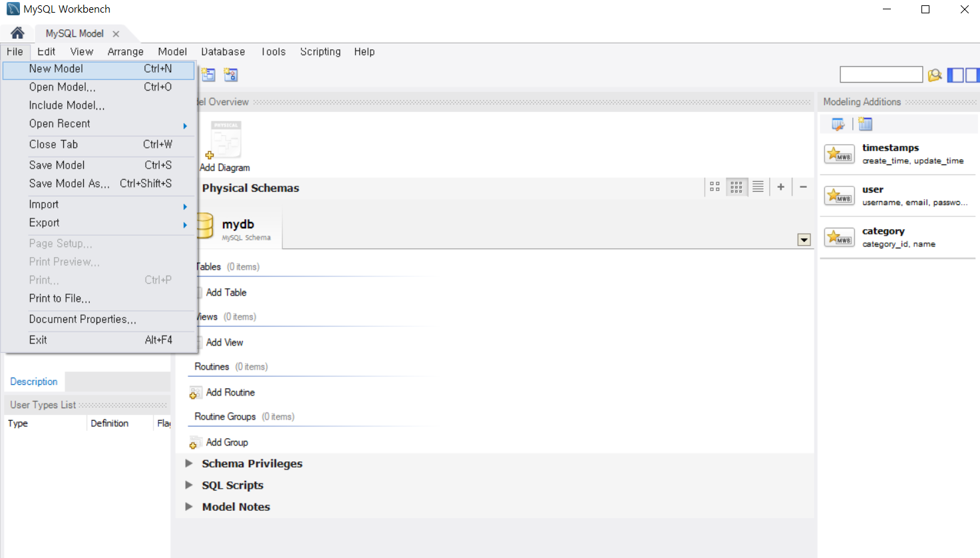The width and height of the screenshot is (980, 558).
Task: Click inside the toolbar search field
Action: [x=881, y=75]
